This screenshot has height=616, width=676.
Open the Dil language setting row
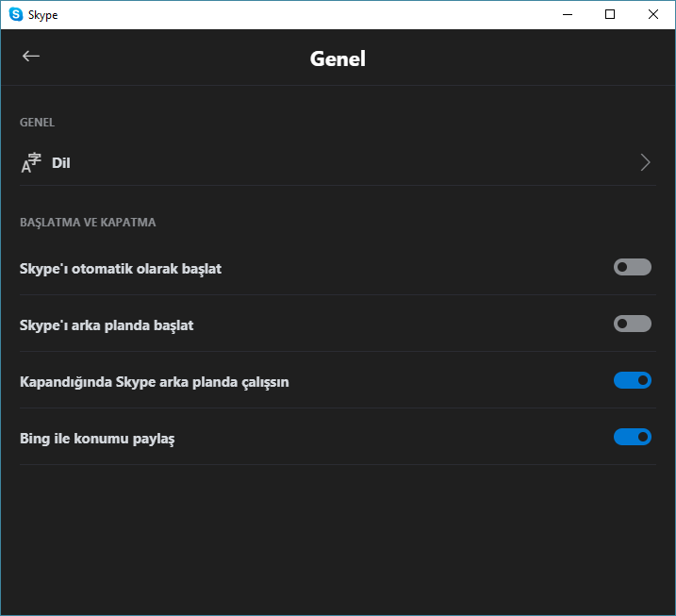(338, 162)
